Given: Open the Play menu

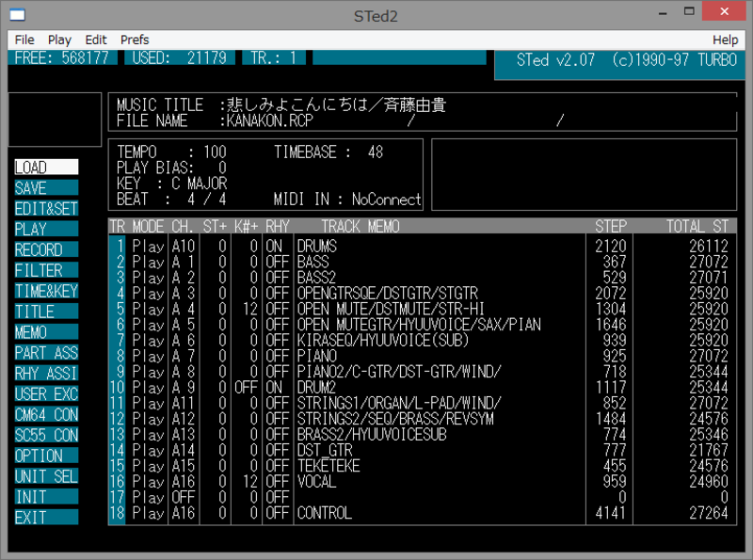Looking at the screenshot, I should click(59, 40).
